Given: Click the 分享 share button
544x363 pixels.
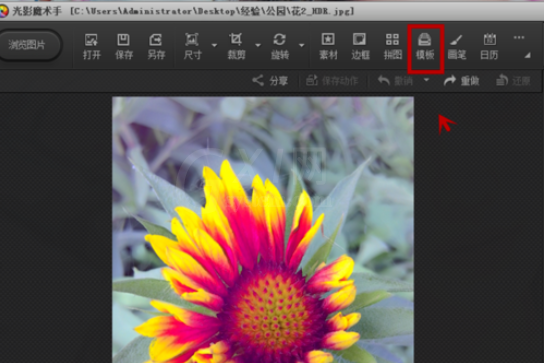Looking at the screenshot, I should coord(270,81).
